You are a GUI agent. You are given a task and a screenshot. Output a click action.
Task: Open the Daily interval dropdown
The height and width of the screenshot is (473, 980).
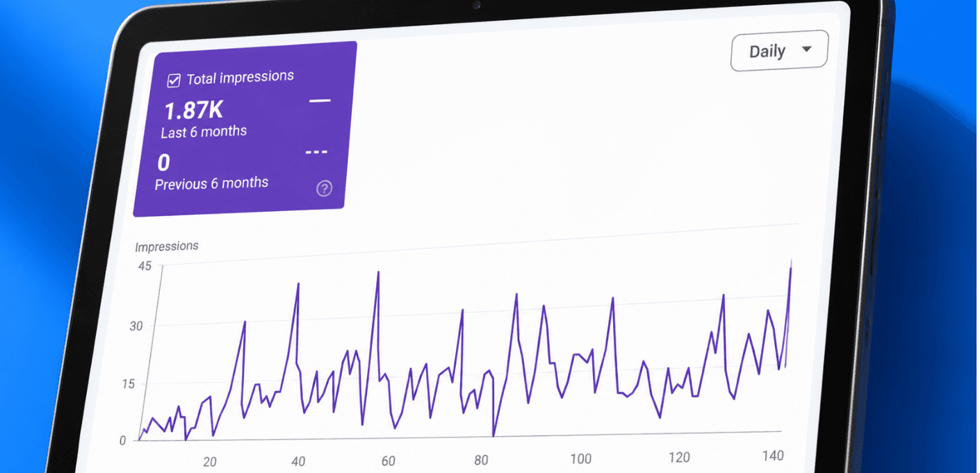(x=779, y=51)
